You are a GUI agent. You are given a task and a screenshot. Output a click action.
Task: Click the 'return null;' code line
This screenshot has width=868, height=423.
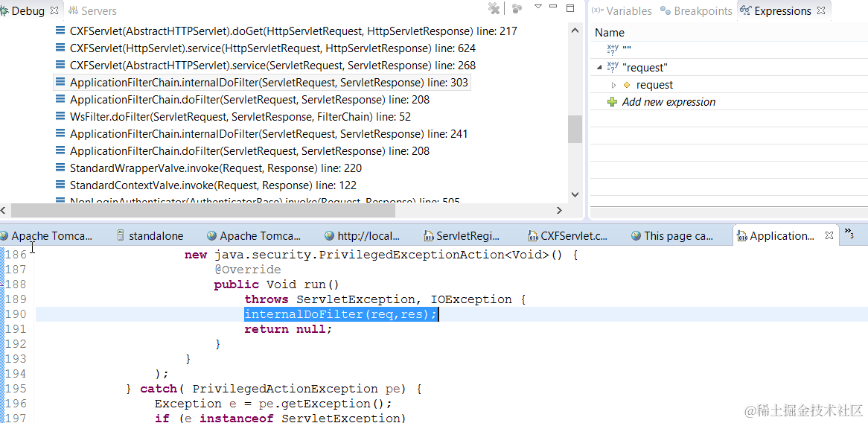(x=288, y=329)
